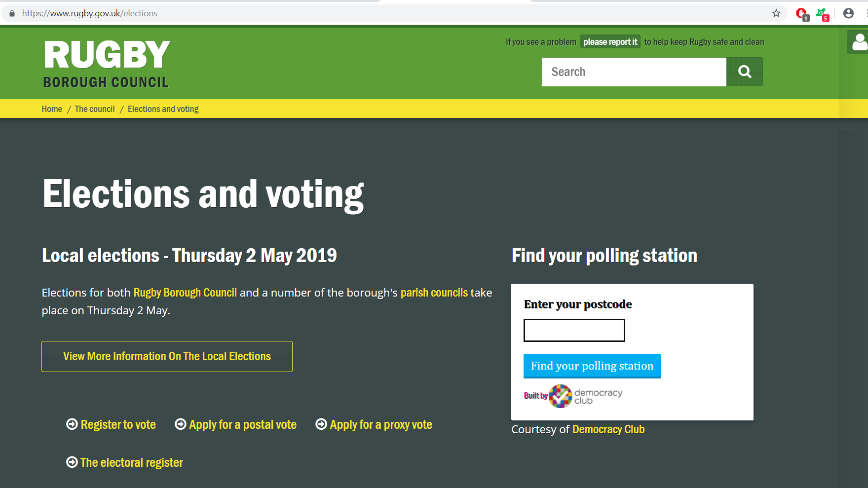Screen dimensions: 868x488
Task: Click the please report it button
Action: [610, 42]
